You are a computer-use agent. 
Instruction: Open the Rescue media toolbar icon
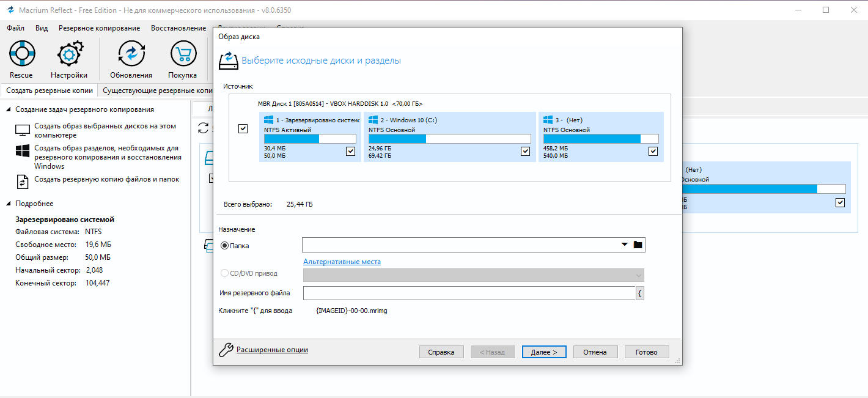pos(21,54)
